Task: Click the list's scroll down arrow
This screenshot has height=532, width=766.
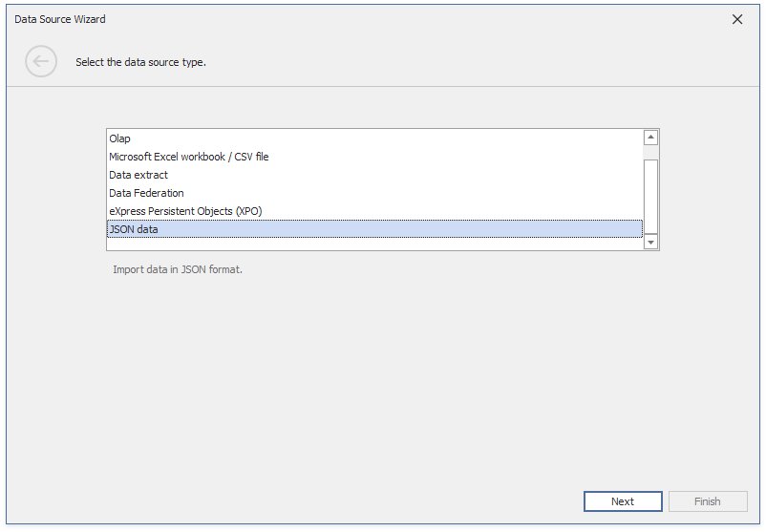Action: pyautogui.click(x=650, y=243)
